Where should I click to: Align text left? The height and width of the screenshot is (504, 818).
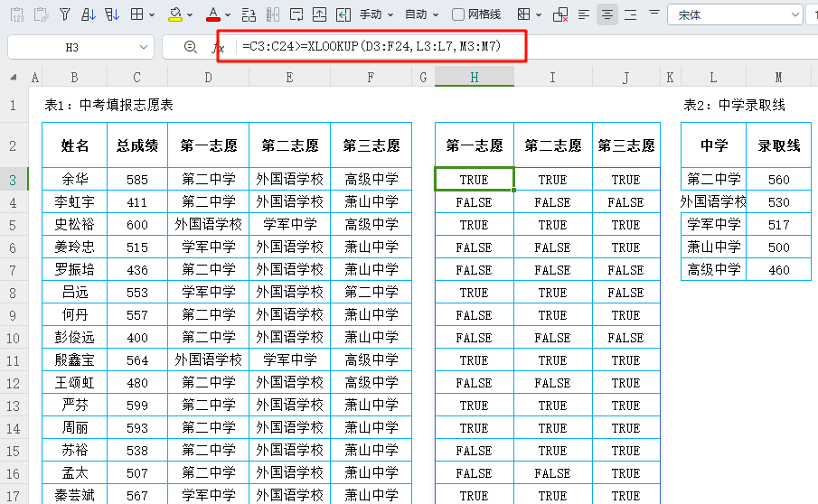point(584,14)
